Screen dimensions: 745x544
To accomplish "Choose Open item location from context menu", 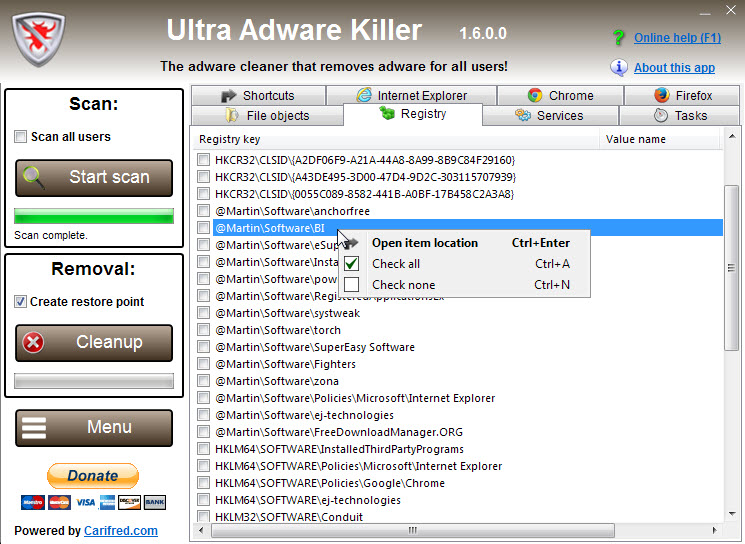I will (x=464, y=243).
